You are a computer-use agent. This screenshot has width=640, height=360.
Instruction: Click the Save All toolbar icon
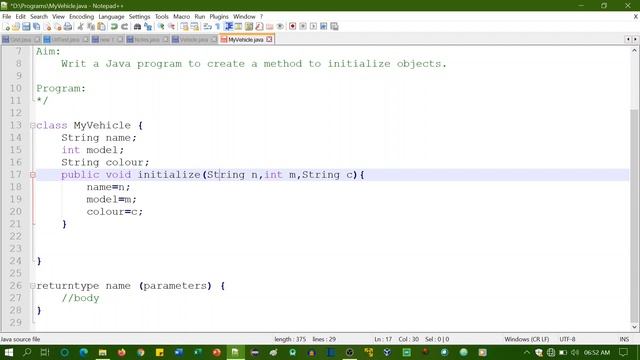pyautogui.click(x=36, y=27)
